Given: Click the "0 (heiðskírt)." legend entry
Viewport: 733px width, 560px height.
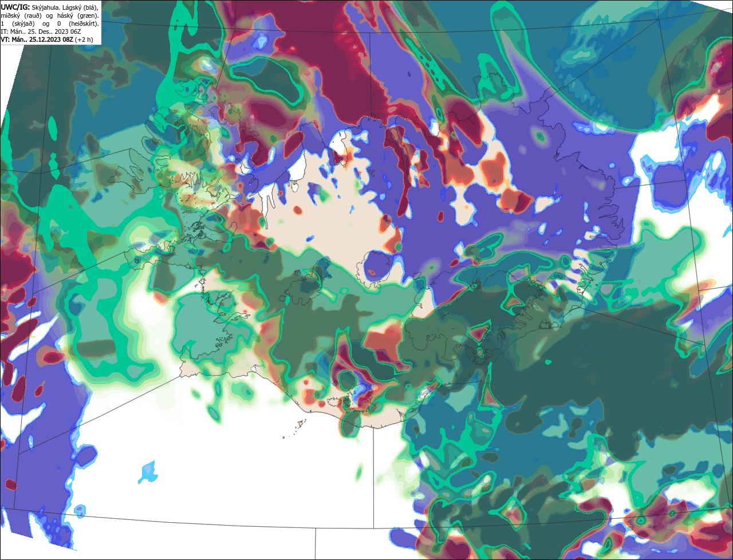Looking at the screenshot, I should [x=78, y=24].
